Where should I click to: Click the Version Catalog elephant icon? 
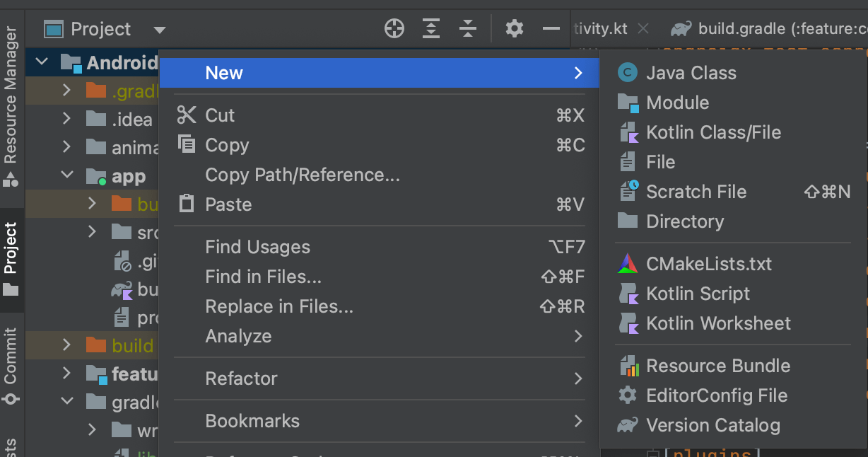(628, 425)
